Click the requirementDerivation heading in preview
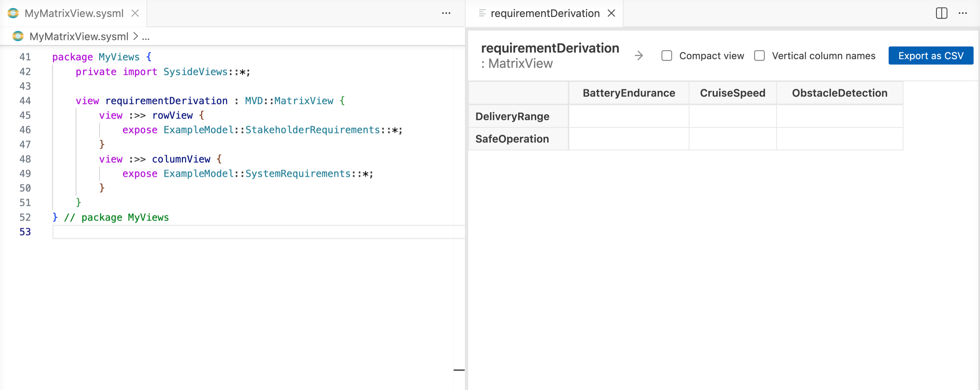Viewport: 980px width, 390px height. pos(550,48)
